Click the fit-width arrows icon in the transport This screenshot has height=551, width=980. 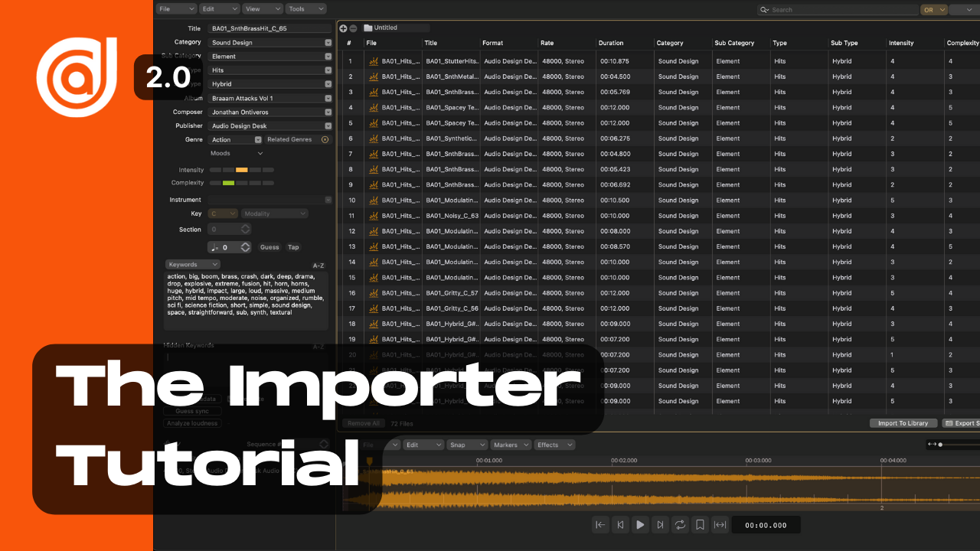[720, 524]
